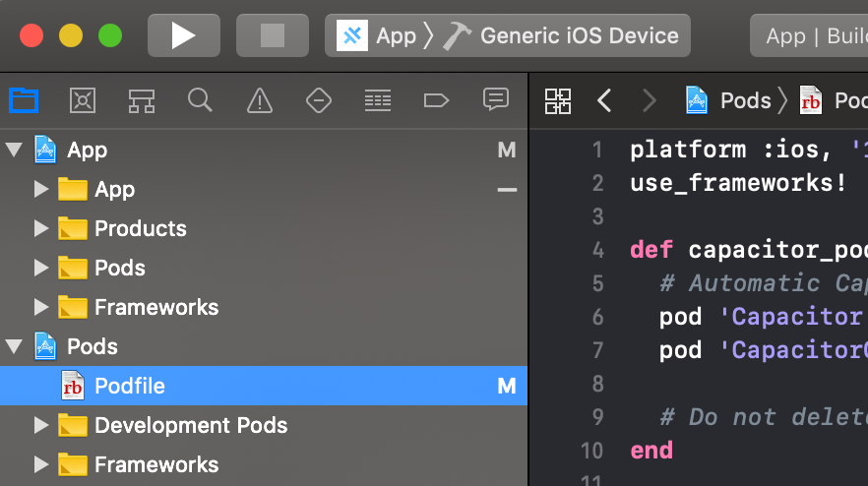The width and height of the screenshot is (868, 486).
Task: Collapse the Pods project root
Action: [x=14, y=347]
